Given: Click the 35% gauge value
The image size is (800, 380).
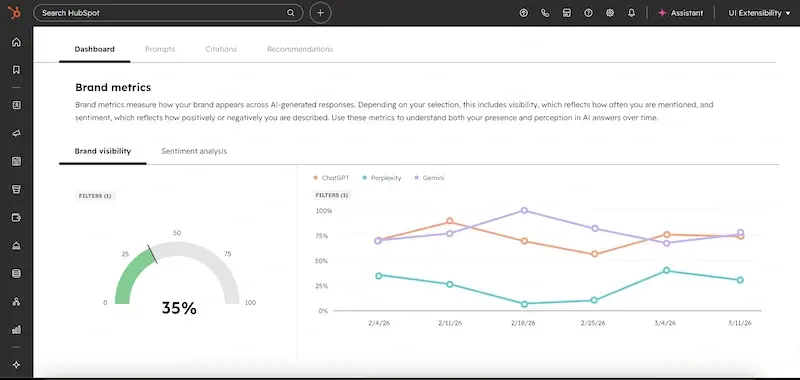Looking at the screenshot, I should (179, 308).
